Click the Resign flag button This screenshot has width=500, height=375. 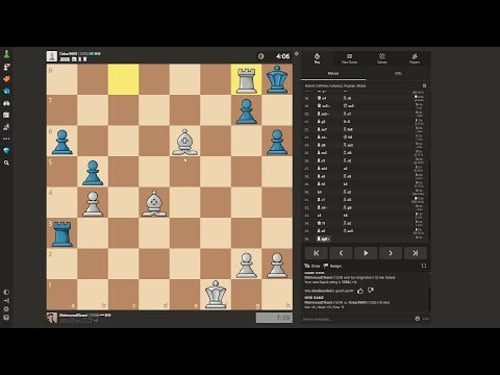[333, 266]
